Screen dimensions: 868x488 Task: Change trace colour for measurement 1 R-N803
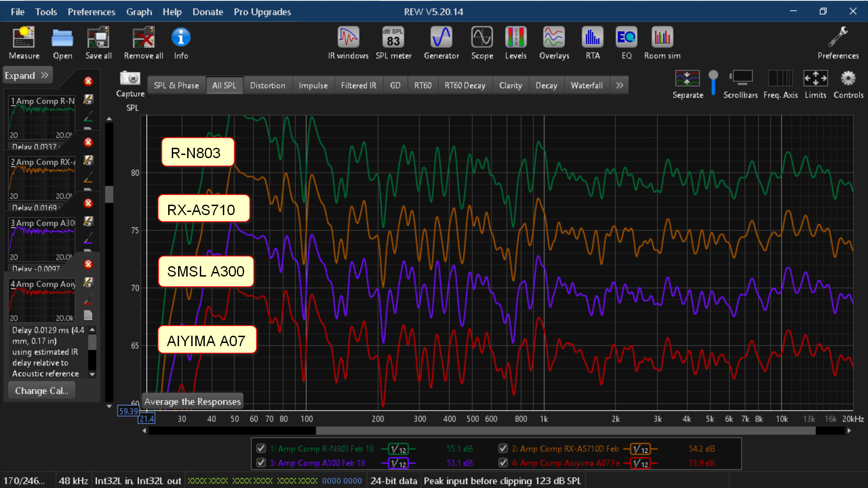click(x=88, y=117)
